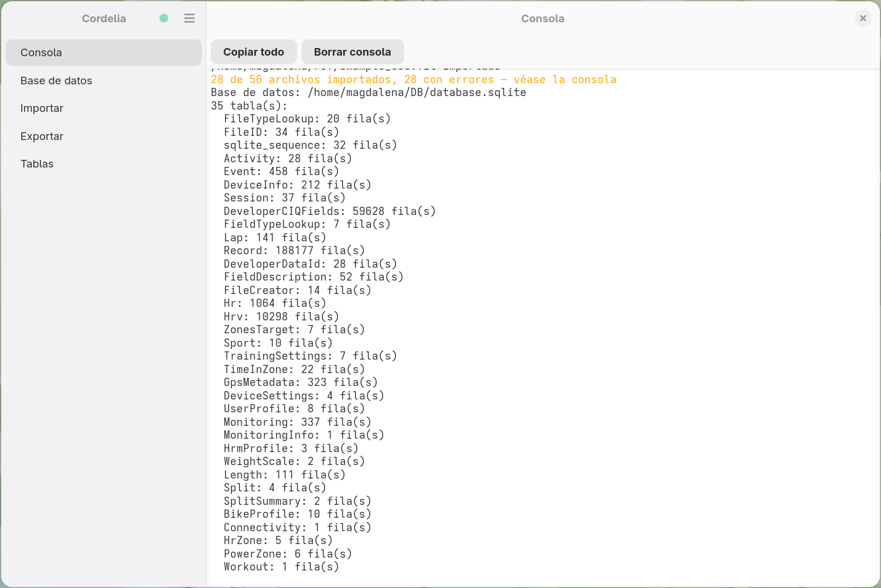The height and width of the screenshot is (588, 881).
Task: Click the Hr: 1064 fila(s) line
Action: click(x=275, y=303)
